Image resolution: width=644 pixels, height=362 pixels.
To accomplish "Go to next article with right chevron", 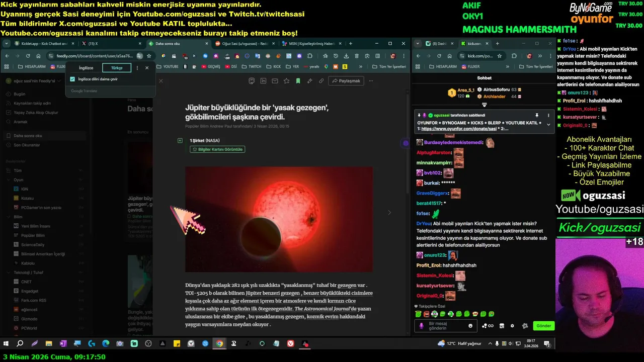I will click(x=389, y=213).
